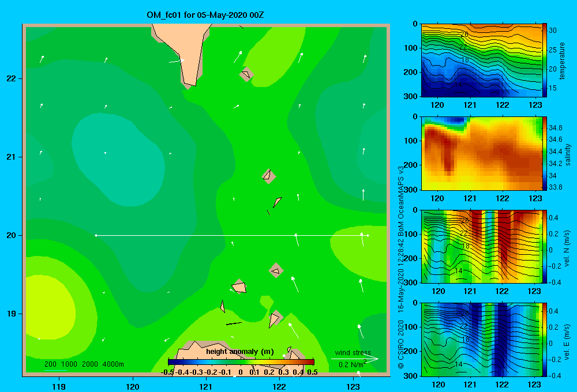Click longitude label 122 below the main map
Image resolution: width=577 pixels, height=392 pixels.
click(279, 386)
